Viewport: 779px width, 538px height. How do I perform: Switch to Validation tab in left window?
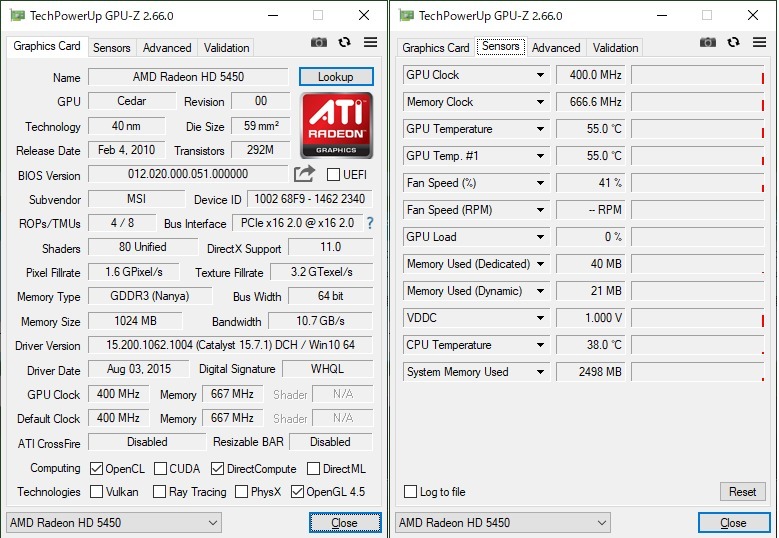click(x=227, y=48)
